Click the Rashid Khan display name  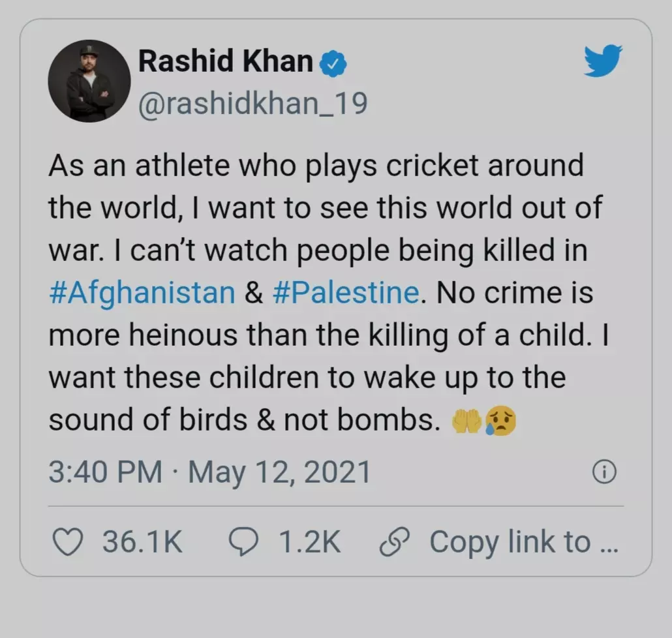[226, 61]
